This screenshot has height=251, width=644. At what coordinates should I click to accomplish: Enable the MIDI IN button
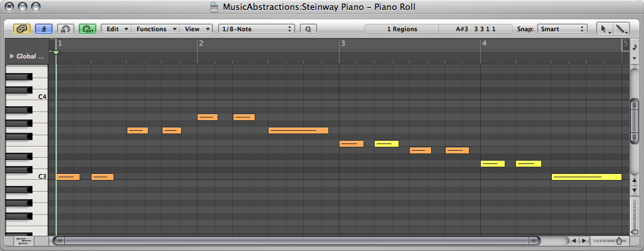(65, 29)
